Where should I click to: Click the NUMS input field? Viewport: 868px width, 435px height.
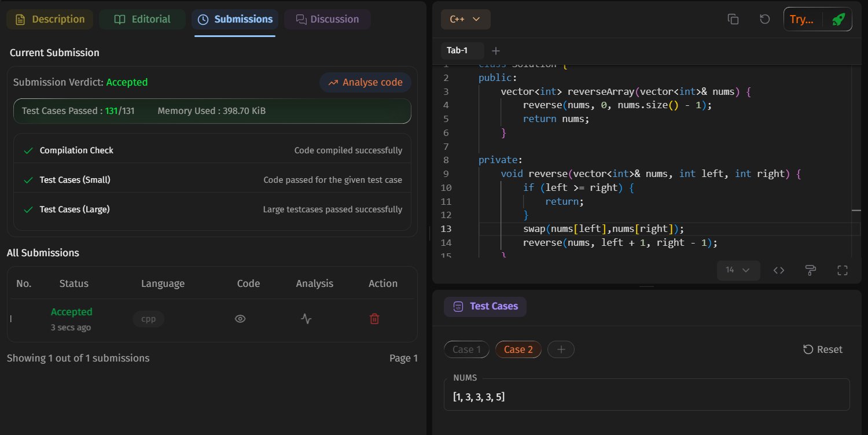click(646, 397)
